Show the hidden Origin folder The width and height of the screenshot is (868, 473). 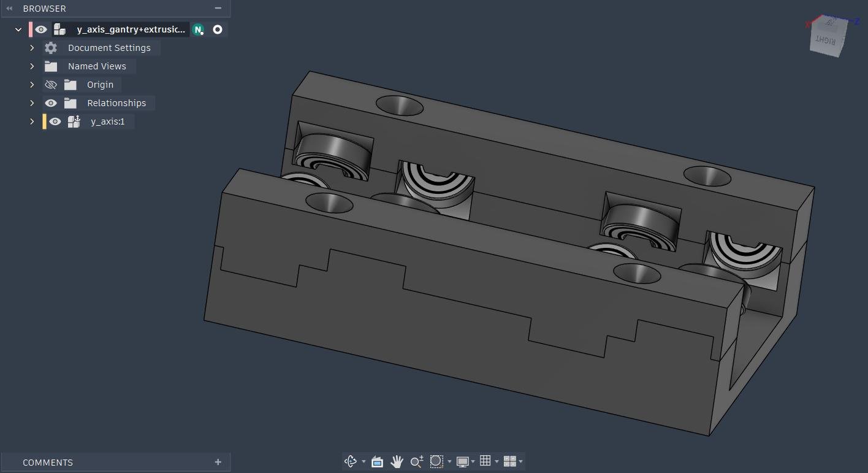coord(51,85)
